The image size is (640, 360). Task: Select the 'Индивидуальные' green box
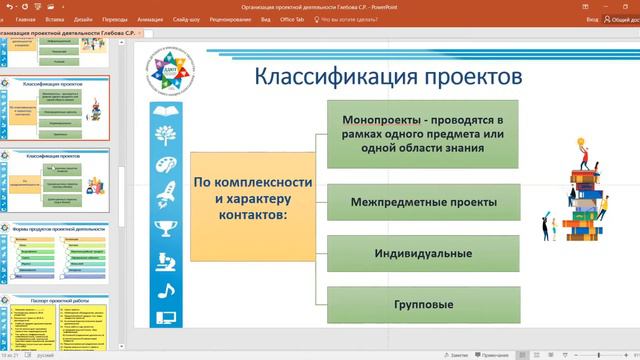click(423, 253)
